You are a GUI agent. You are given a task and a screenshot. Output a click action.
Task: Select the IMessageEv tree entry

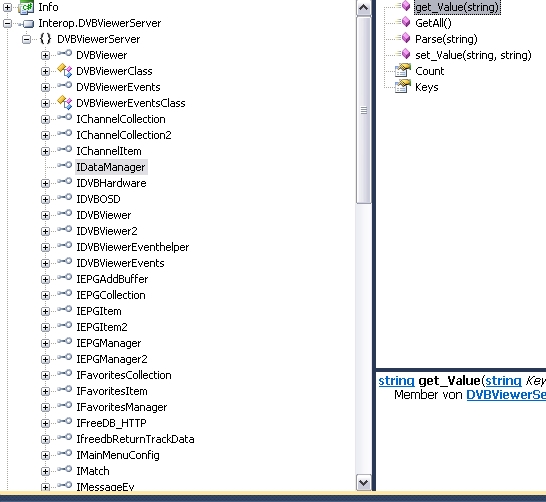[105, 487]
